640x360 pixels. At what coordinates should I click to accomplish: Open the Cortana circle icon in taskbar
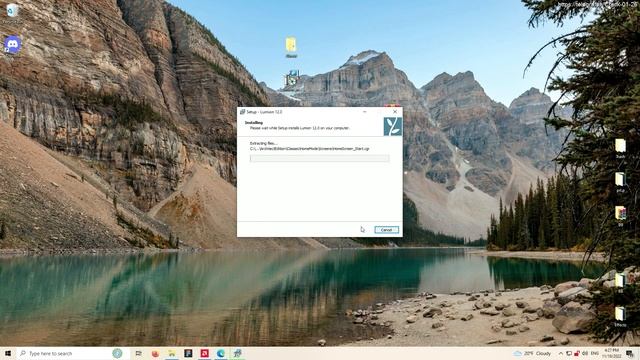(x=117, y=353)
